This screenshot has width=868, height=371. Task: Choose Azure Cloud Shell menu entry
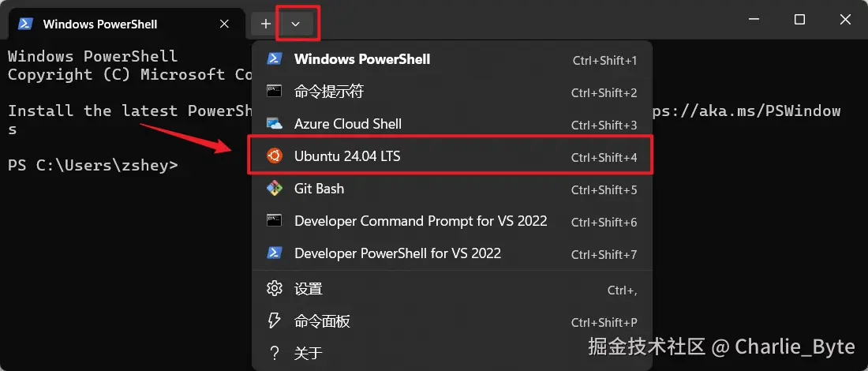(451, 124)
